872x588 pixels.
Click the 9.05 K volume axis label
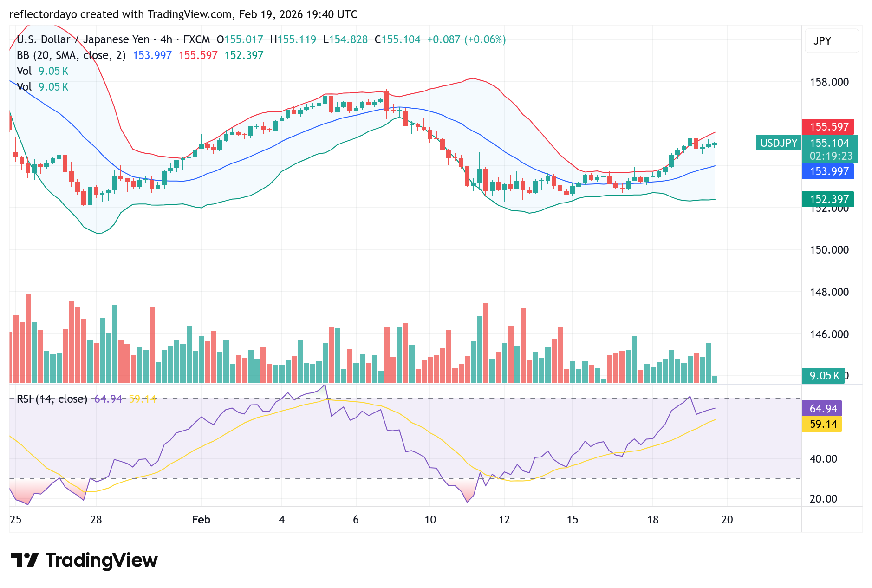pyautogui.click(x=824, y=376)
